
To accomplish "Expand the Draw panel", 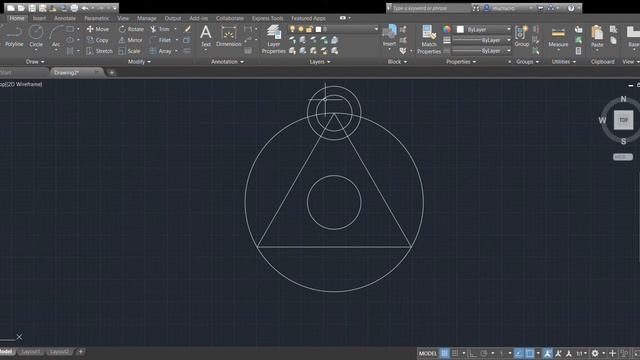I will click(x=35, y=62).
